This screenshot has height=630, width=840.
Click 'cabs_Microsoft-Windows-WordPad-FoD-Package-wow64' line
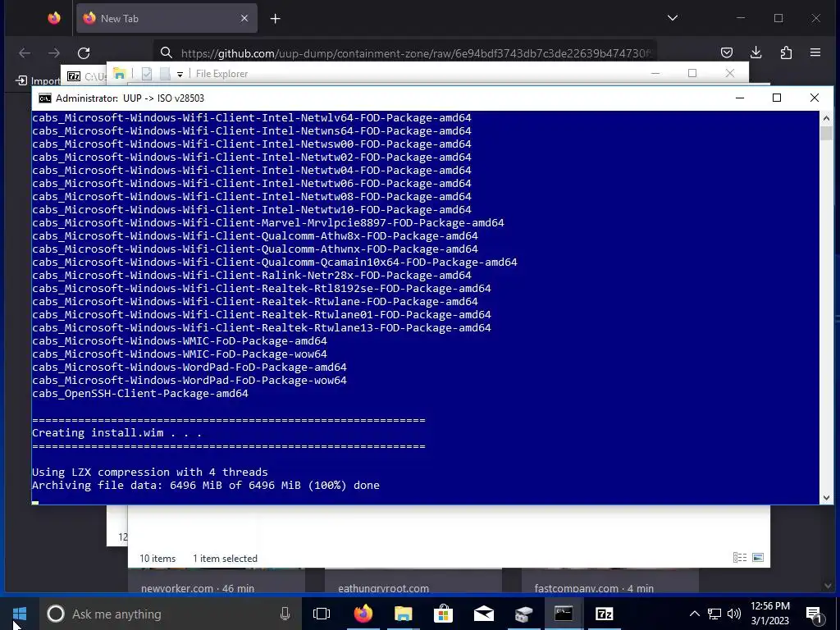tap(189, 381)
